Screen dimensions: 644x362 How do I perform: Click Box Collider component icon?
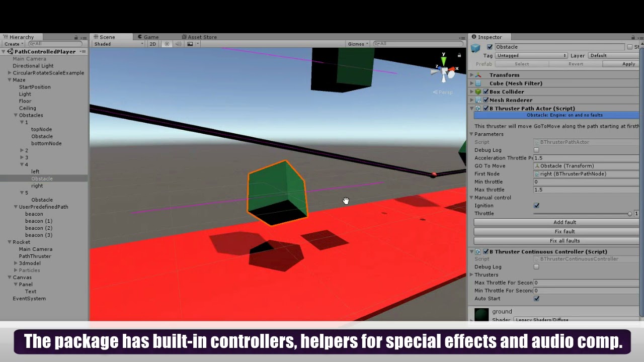tap(478, 92)
